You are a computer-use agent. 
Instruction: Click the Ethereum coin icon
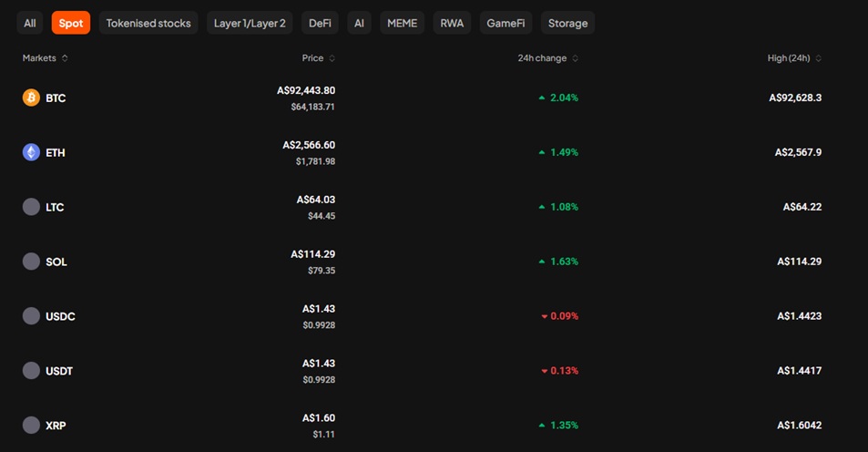coord(31,152)
